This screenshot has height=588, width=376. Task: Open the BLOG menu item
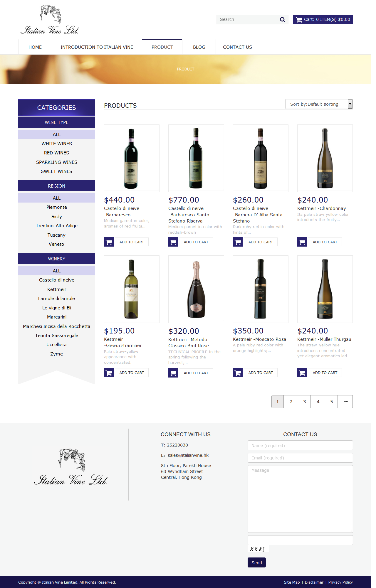coord(199,47)
